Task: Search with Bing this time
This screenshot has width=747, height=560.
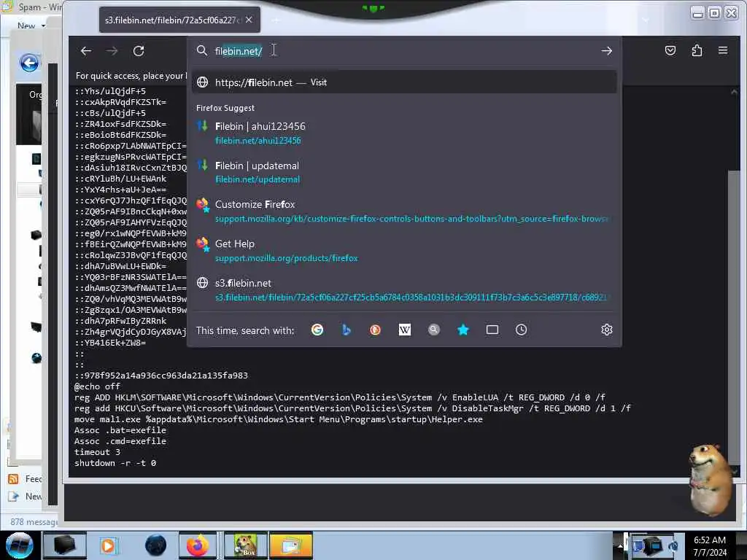Action: 347,330
